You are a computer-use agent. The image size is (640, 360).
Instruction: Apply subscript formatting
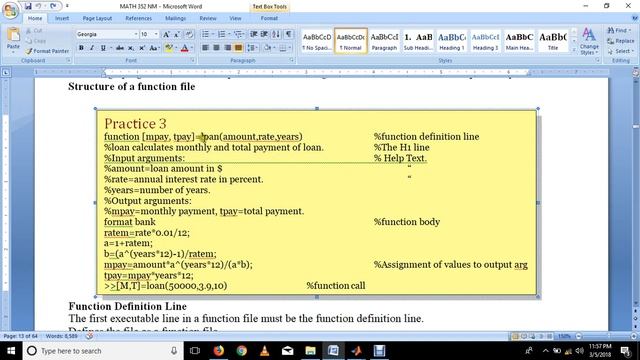pyautogui.click(x=131, y=48)
